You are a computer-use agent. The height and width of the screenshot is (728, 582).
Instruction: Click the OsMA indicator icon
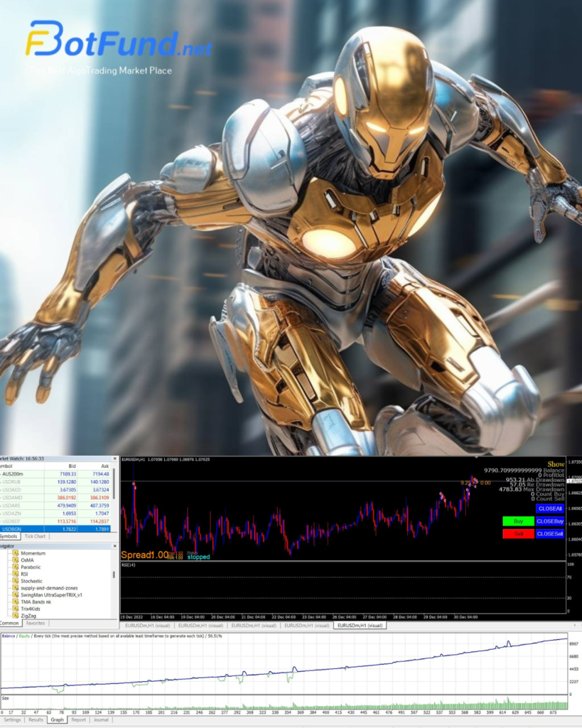tap(16, 560)
